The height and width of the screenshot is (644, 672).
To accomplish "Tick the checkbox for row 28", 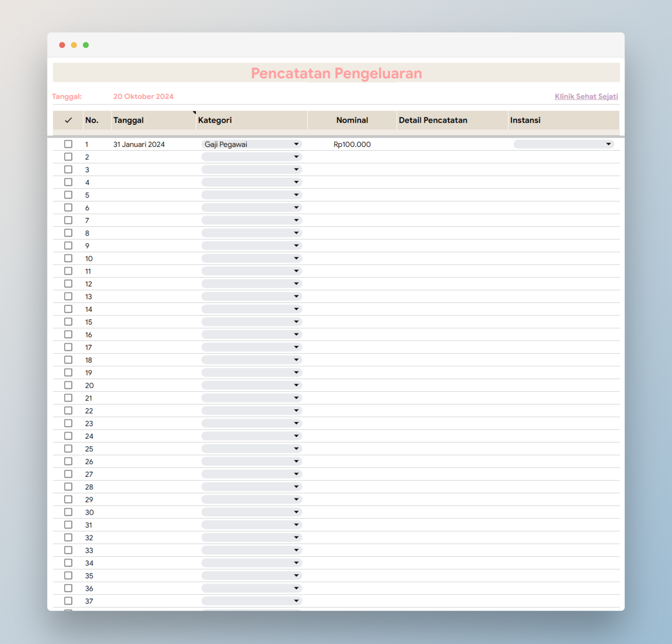I will click(68, 487).
